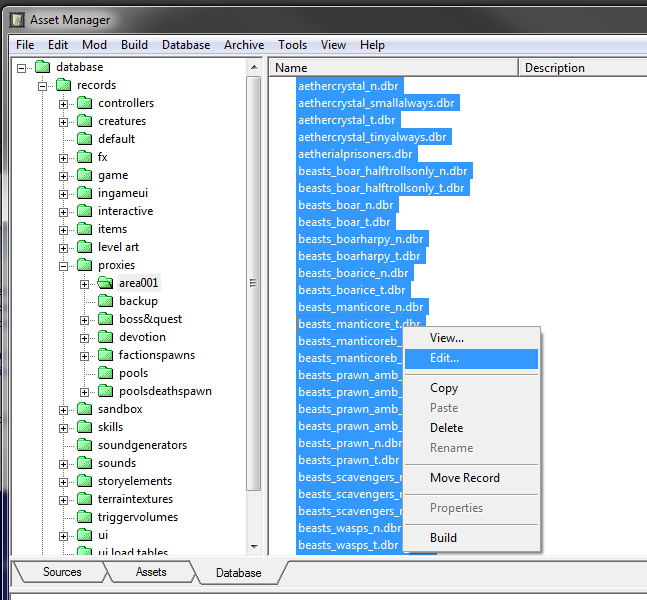Click the Asset Manager title bar icon
Image resolution: width=647 pixels, height=600 pixels.
(16, 18)
